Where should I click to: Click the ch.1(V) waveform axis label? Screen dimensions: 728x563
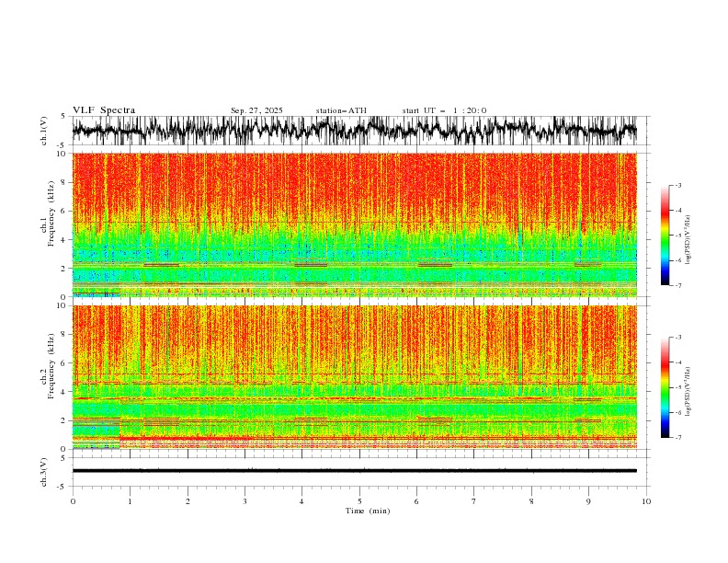(44, 131)
